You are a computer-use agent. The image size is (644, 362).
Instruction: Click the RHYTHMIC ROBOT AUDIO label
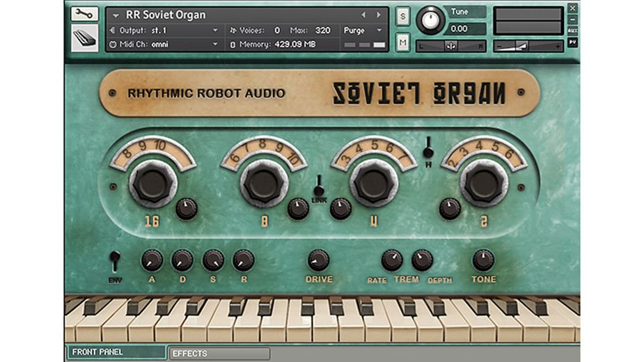click(x=206, y=93)
